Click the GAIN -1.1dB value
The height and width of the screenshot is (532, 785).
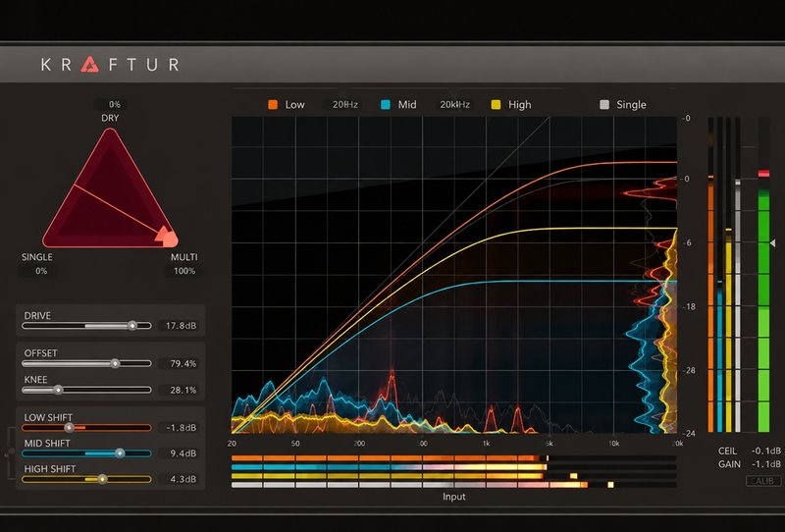pos(766,464)
